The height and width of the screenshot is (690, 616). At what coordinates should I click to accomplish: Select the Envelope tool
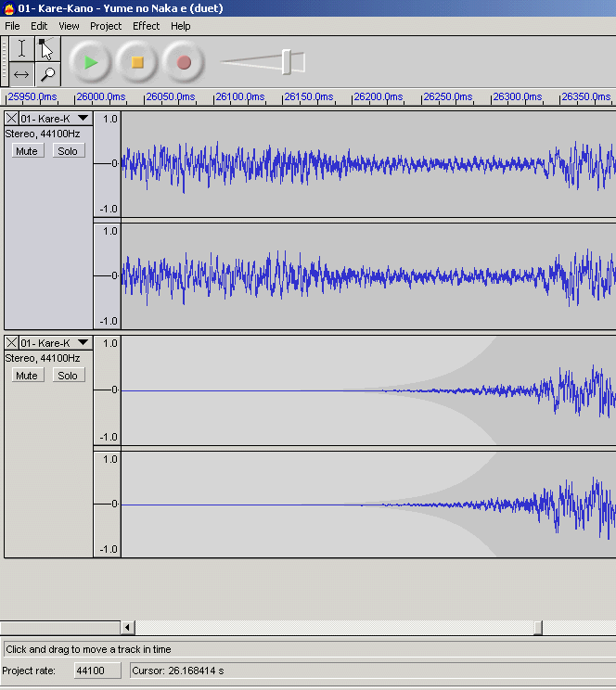click(46, 49)
